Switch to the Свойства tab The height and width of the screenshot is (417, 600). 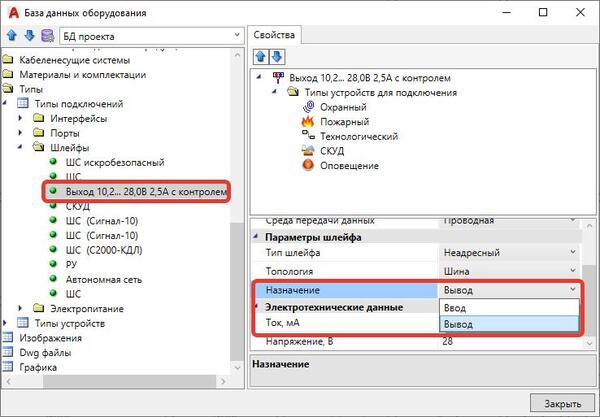272,34
